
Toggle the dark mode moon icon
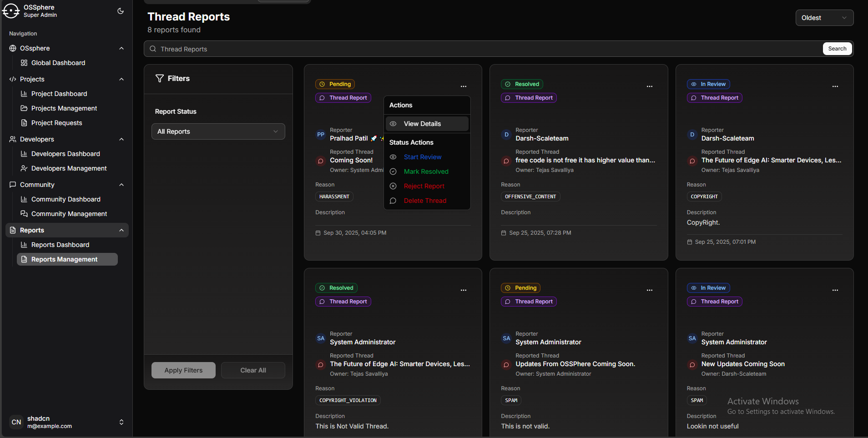pos(121,11)
